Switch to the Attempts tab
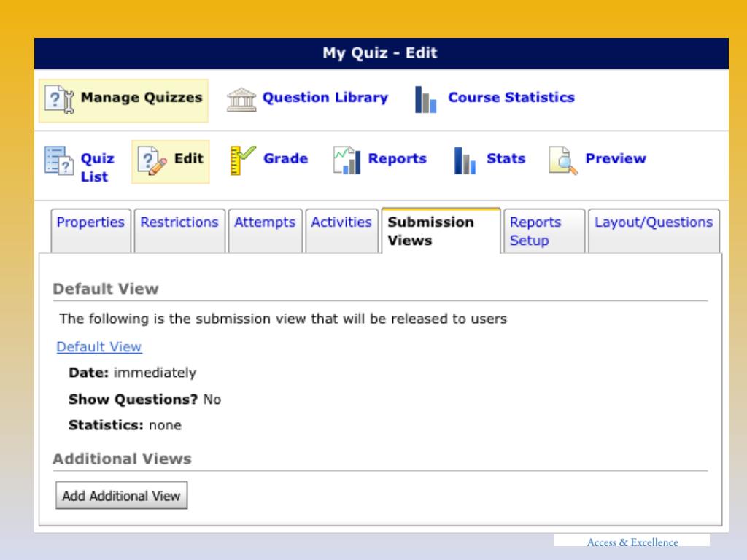This screenshot has width=747, height=560. pos(265,230)
